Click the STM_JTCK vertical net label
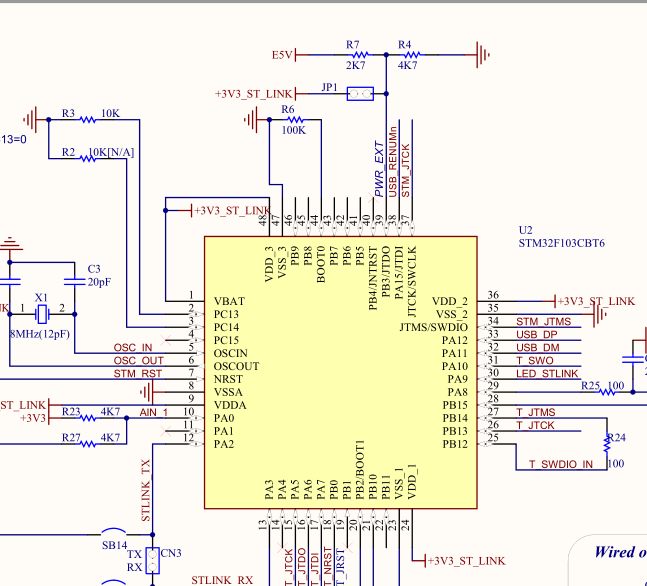The height and width of the screenshot is (586, 647). pyautogui.click(x=406, y=171)
